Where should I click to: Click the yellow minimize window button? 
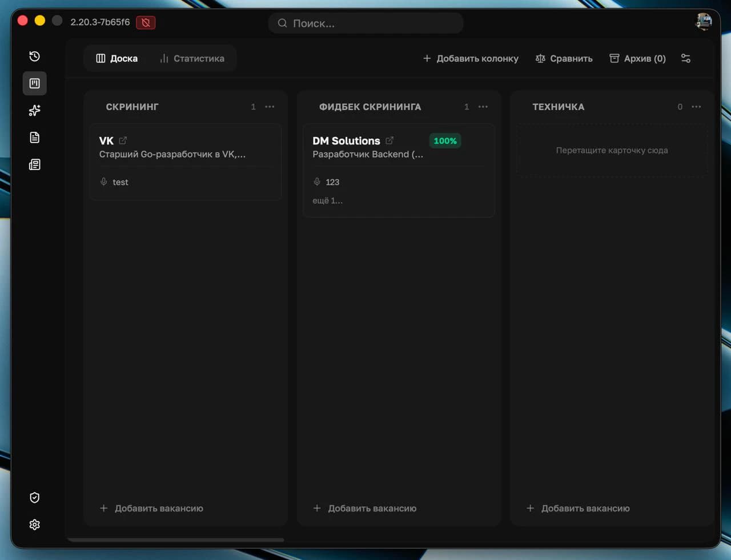click(40, 21)
